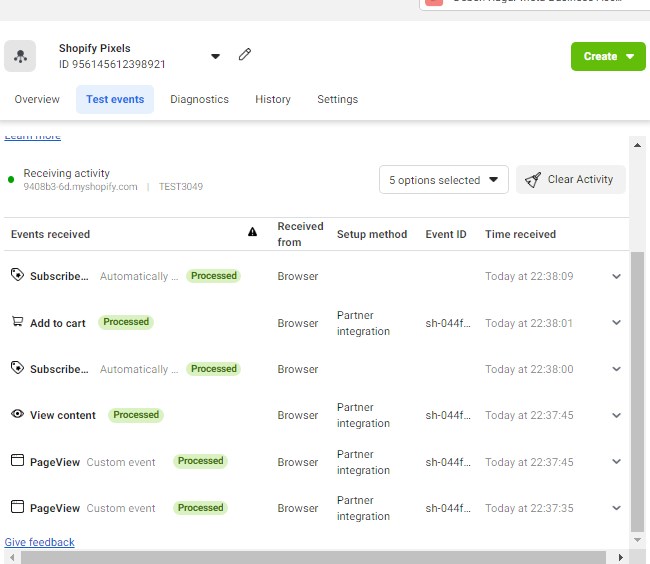
Task: Click the Received from column header
Action: (x=300, y=234)
